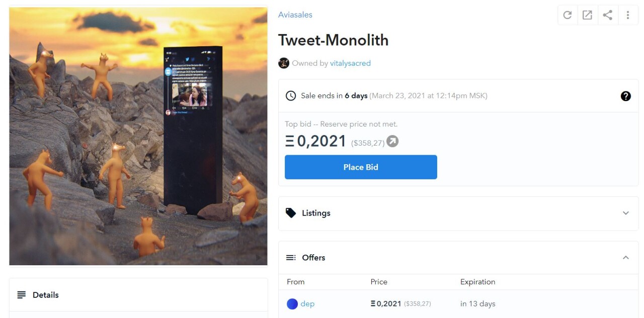
Task: Open the Aviasales collection link
Action: (295, 15)
